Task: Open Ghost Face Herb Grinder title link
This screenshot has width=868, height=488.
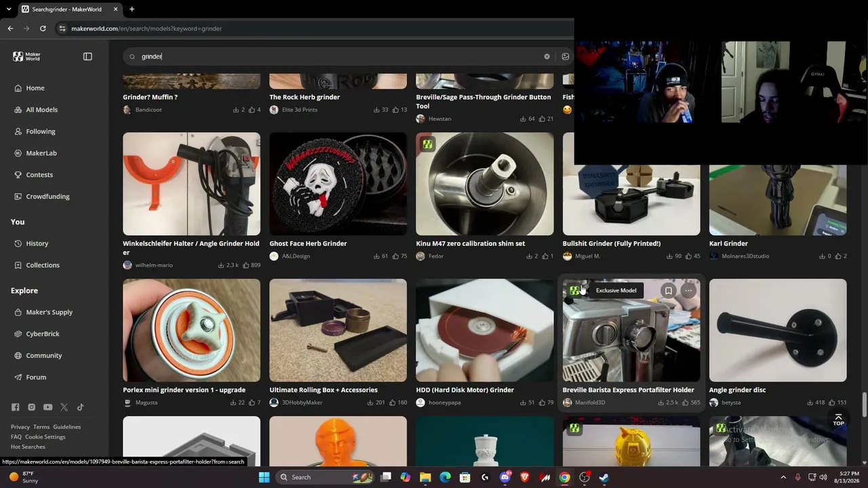Action: 308,243
